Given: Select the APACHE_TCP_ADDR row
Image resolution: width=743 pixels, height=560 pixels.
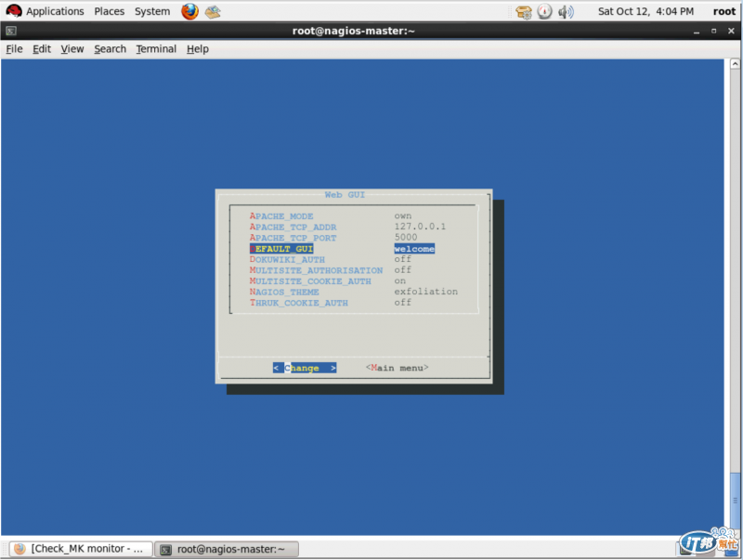Looking at the screenshot, I should (354, 227).
